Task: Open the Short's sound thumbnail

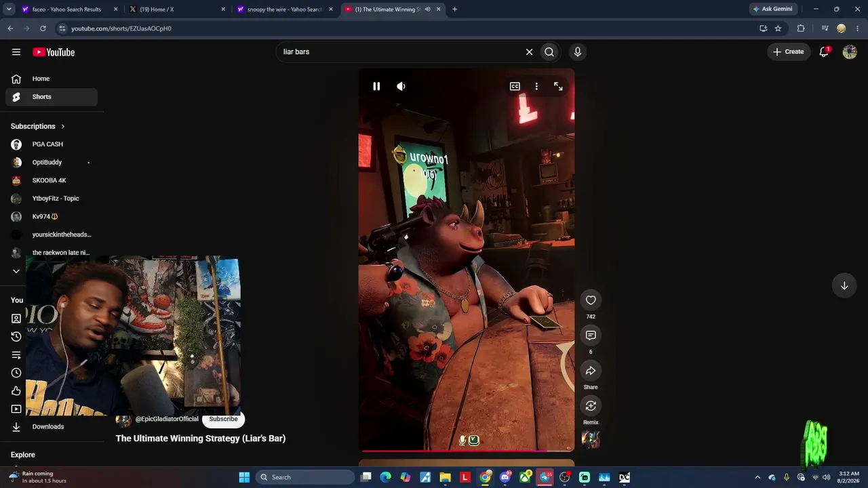Action: [x=591, y=440]
